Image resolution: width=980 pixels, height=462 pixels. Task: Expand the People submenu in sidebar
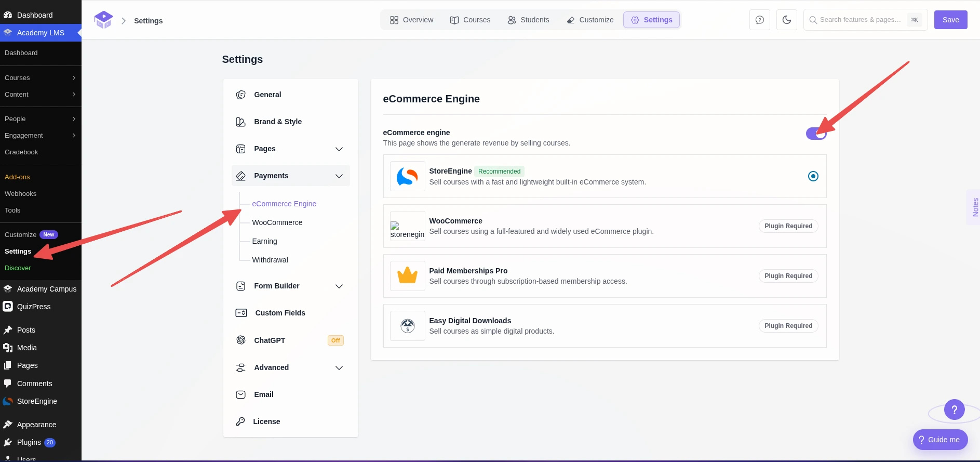(x=74, y=119)
